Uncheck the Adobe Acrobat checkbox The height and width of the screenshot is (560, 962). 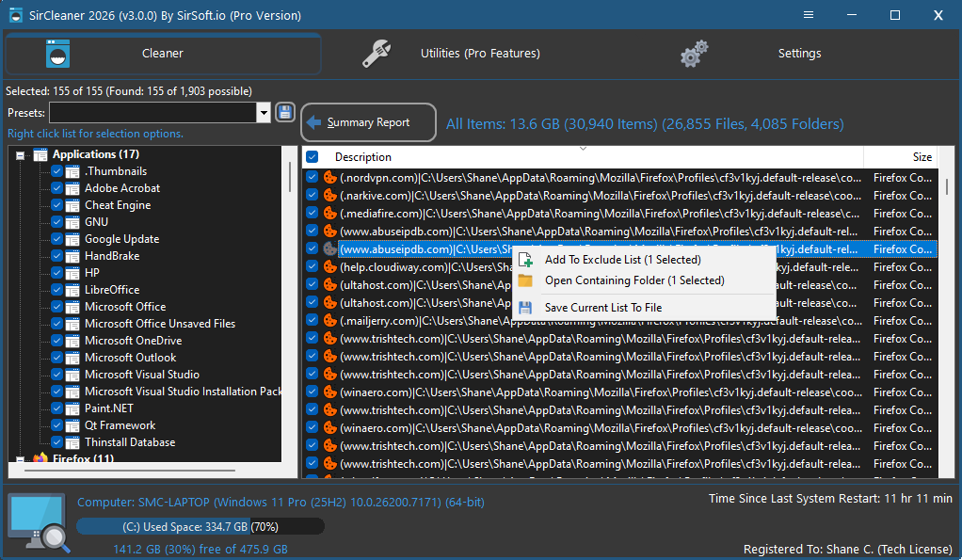point(56,188)
